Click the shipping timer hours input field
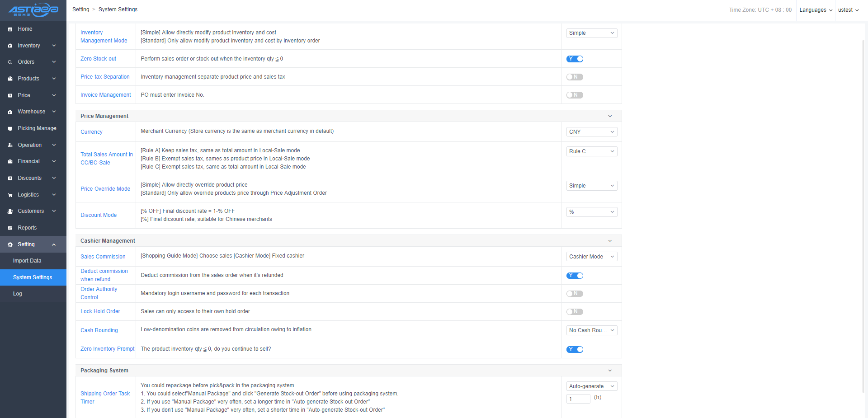 click(x=578, y=399)
